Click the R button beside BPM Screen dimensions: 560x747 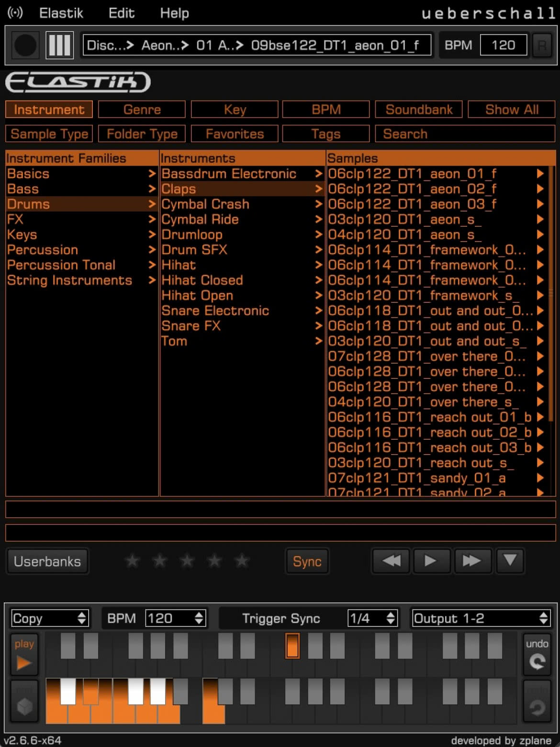point(542,45)
